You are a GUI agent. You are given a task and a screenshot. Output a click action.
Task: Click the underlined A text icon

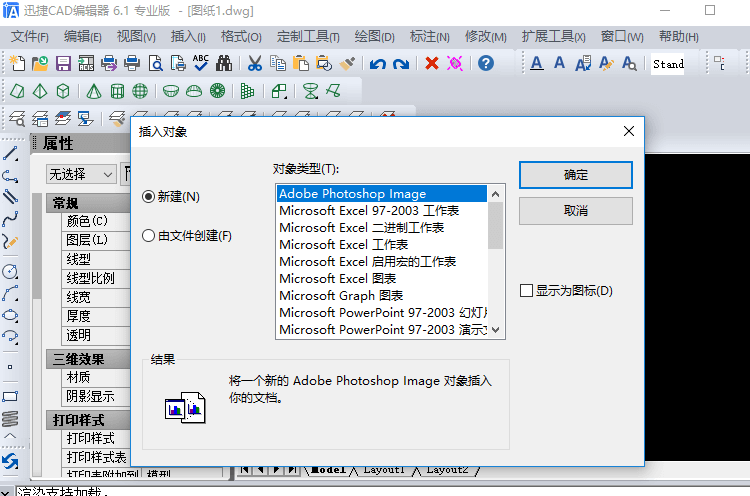[x=537, y=63]
